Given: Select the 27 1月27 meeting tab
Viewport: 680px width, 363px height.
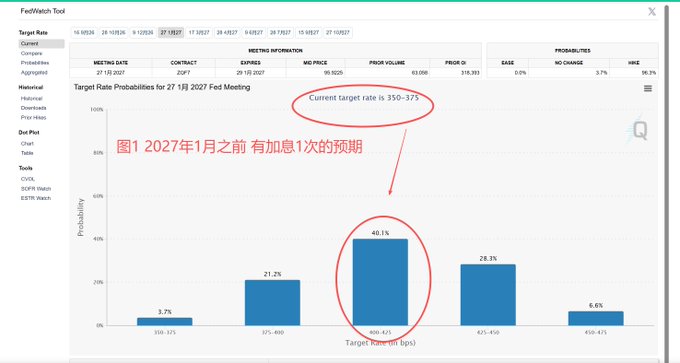Looking at the screenshot, I should 171,33.
